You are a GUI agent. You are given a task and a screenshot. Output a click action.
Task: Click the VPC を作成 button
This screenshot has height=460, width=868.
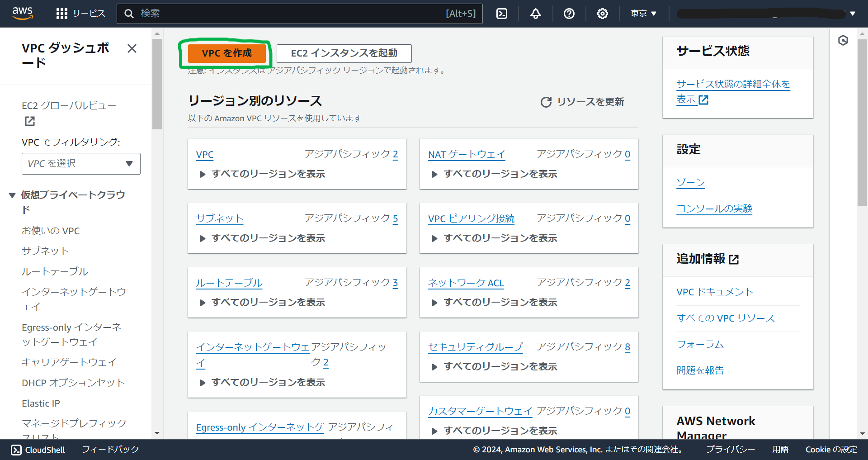(x=226, y=53)
